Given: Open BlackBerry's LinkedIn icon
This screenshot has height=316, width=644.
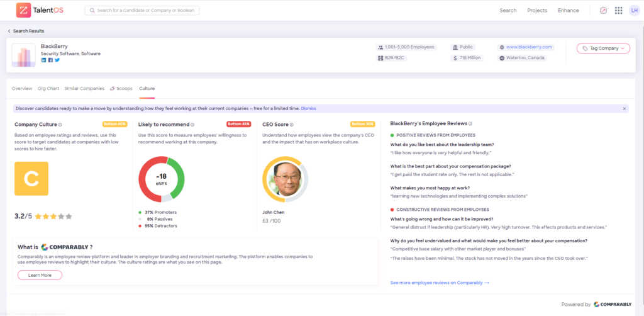Looking at the screenshot, I should point(43,60).
